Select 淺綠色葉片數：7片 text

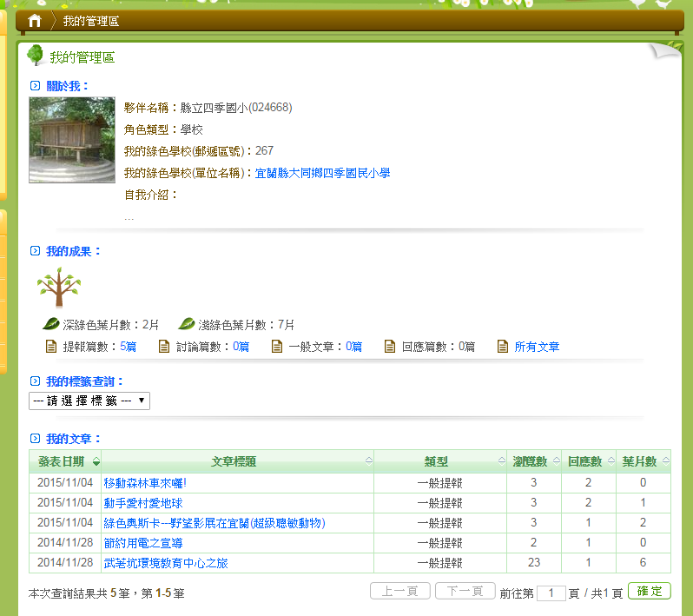tap(246, 325)
